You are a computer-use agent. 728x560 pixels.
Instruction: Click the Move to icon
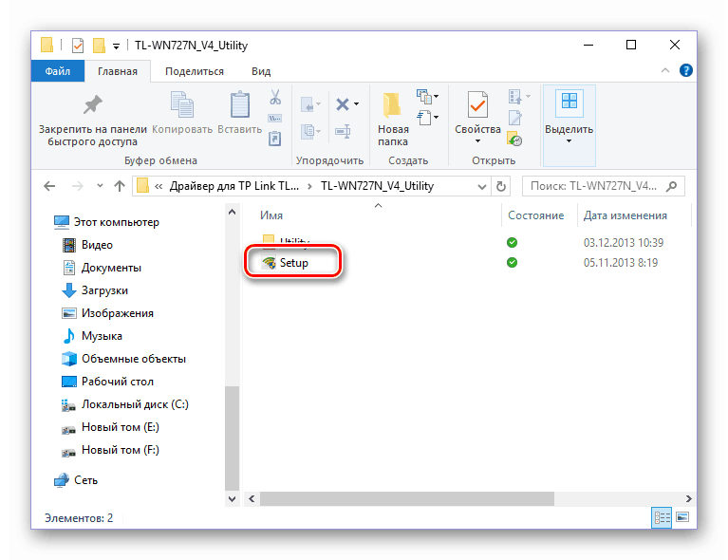pos(308,105)
